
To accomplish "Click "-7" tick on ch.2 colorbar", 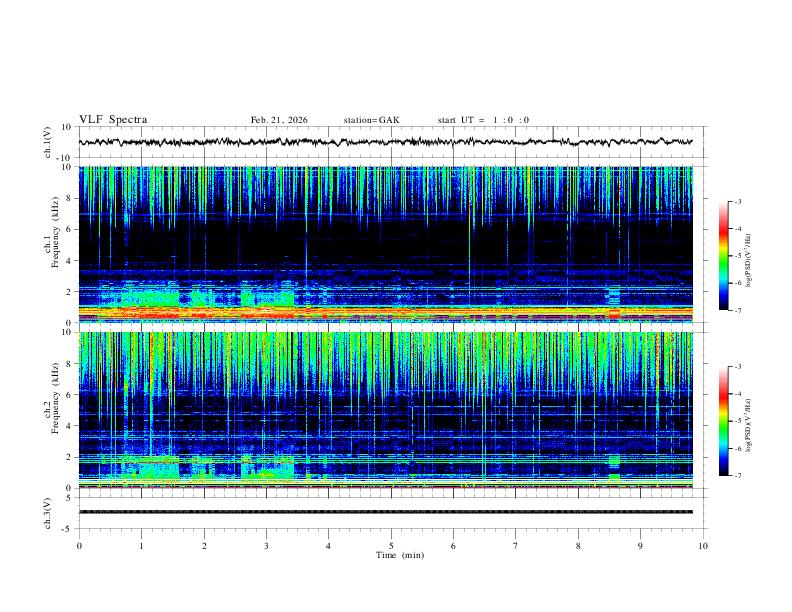I will pos(737,476).
